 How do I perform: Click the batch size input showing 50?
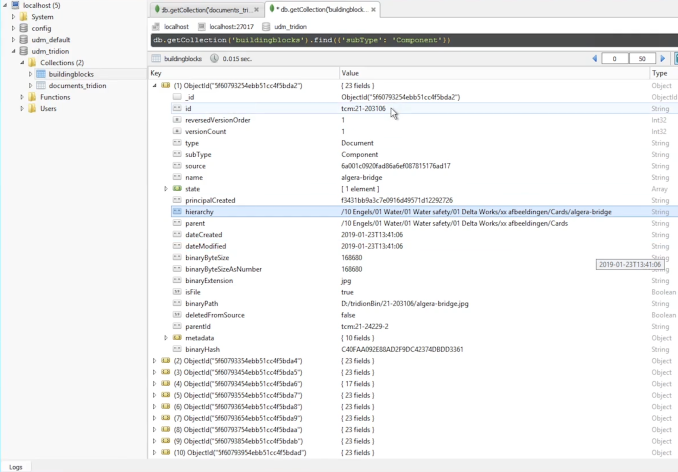[642, 58]
